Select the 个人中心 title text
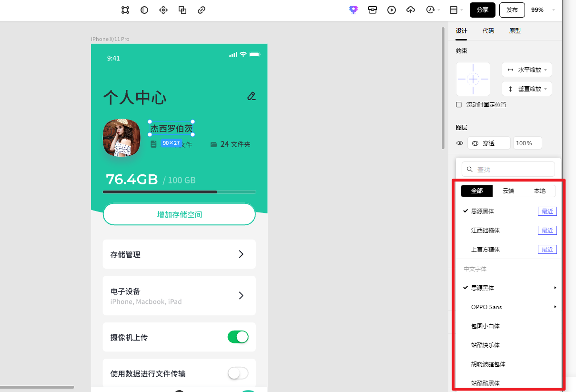 click(135, 98)
